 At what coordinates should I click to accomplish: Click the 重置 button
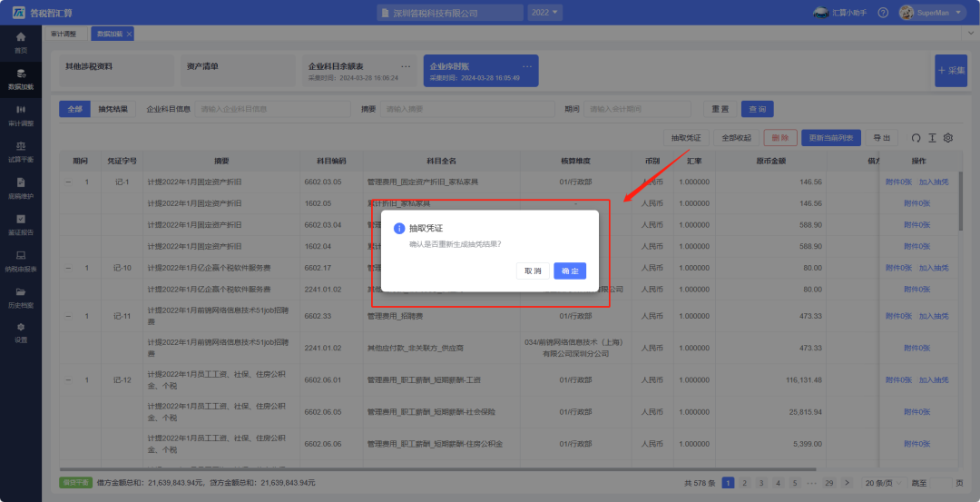[x=720, y=109]
